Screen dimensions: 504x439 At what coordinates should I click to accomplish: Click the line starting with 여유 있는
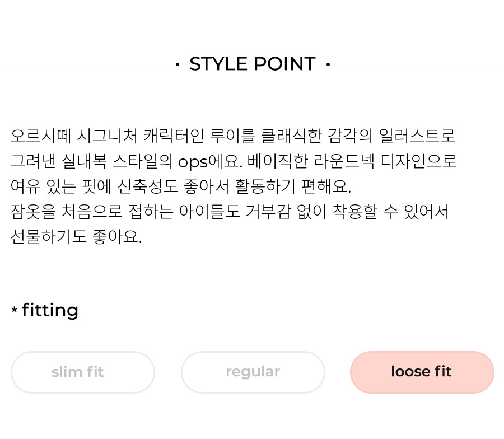[x=181, y=186]
